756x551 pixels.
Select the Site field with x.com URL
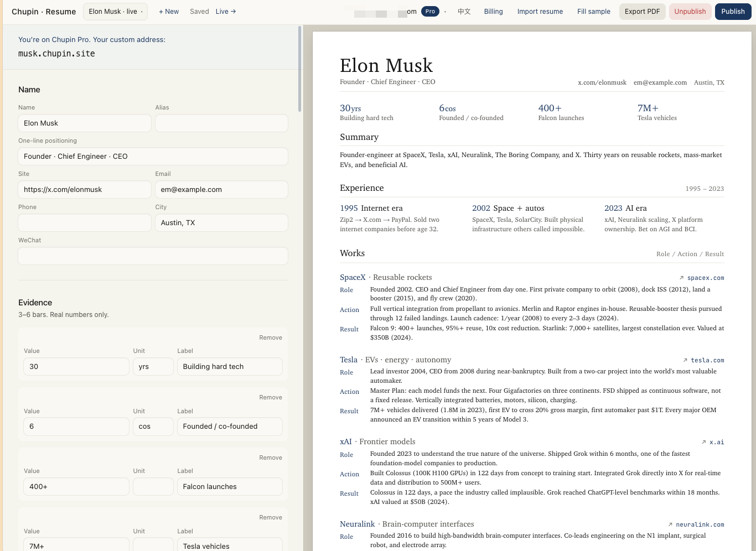(x=85, y=190)
